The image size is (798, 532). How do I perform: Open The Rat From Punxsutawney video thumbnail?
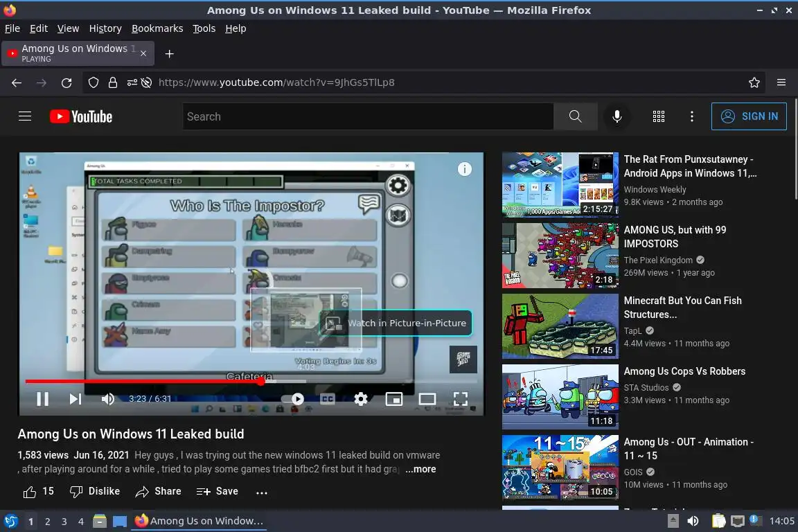click(560, 185)
